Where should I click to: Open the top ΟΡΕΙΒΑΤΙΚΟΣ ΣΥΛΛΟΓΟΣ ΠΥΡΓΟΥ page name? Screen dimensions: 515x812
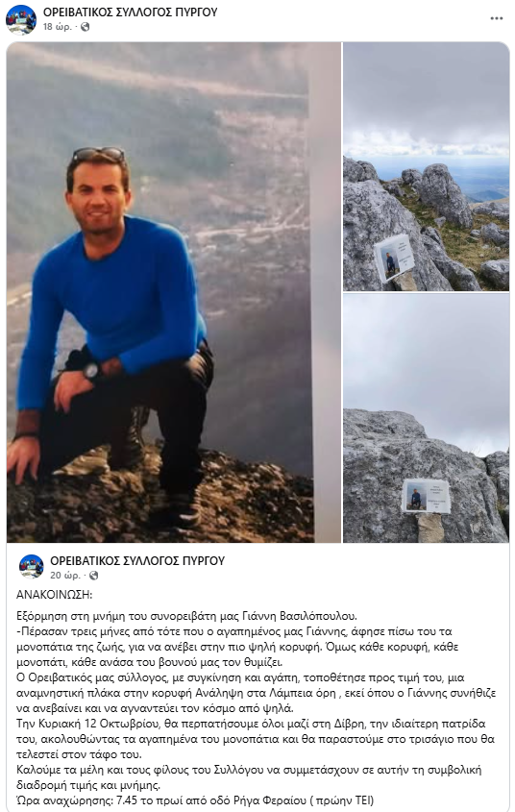130,12
